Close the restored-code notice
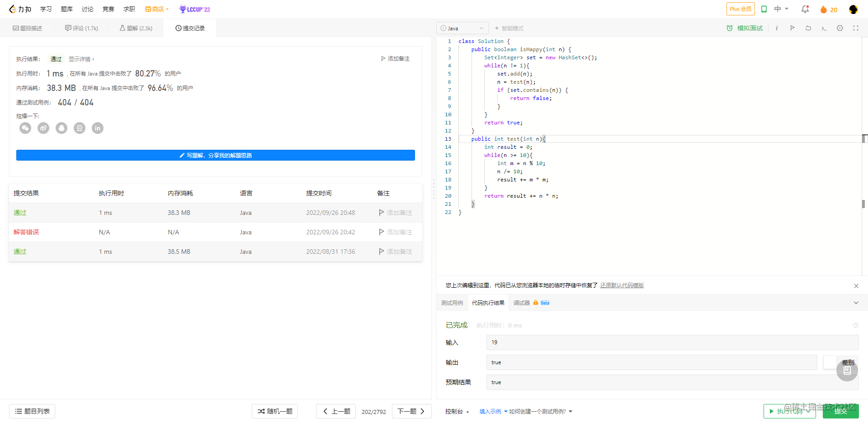Image resolution: width=868 pixels, height=423 pixels. (x=856, y=286)
